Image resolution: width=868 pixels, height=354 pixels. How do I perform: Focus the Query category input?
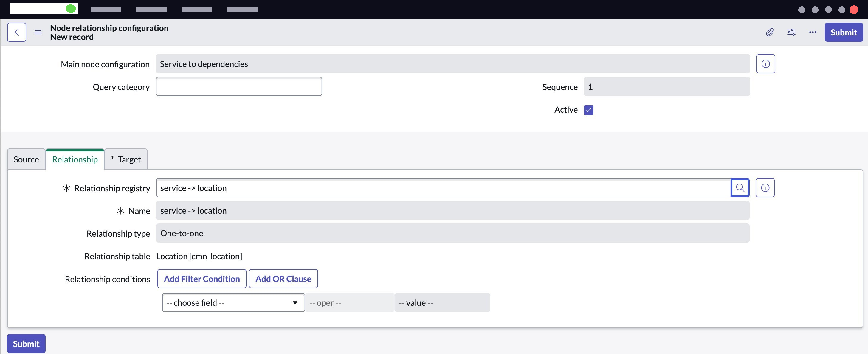click(x=239, y=87)
